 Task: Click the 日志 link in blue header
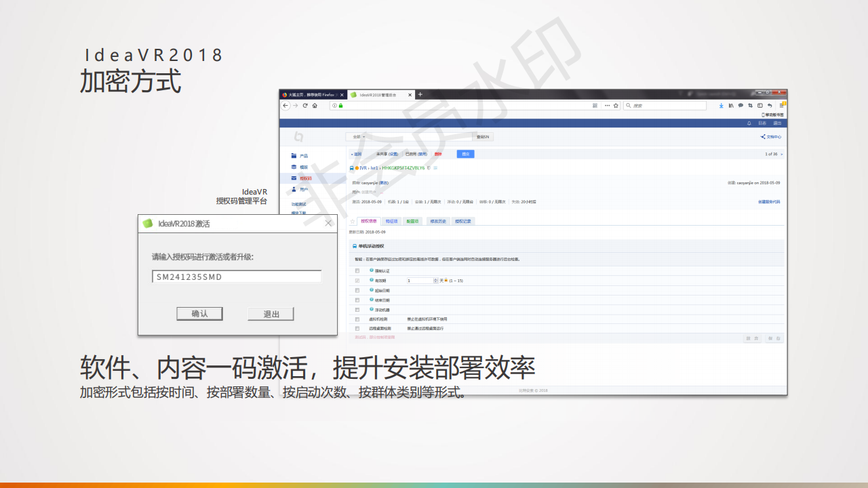pos(762,123)
